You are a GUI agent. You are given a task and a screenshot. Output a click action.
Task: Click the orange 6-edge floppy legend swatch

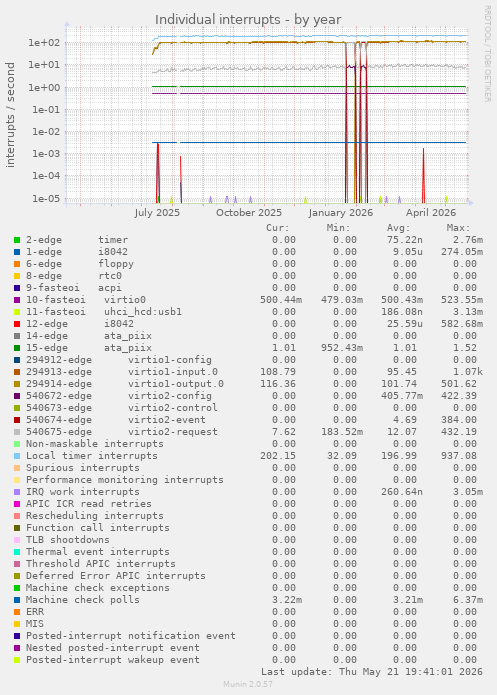coord(17,264)
